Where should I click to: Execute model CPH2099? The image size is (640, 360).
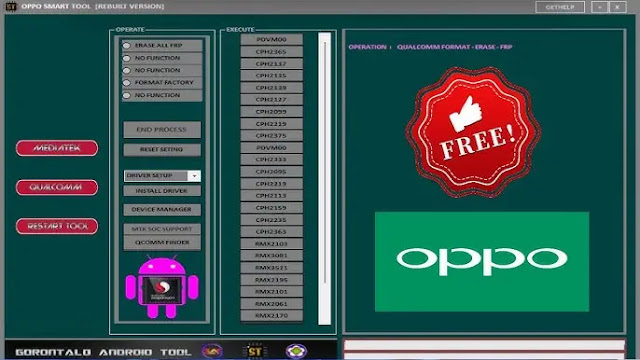[271, 111]
